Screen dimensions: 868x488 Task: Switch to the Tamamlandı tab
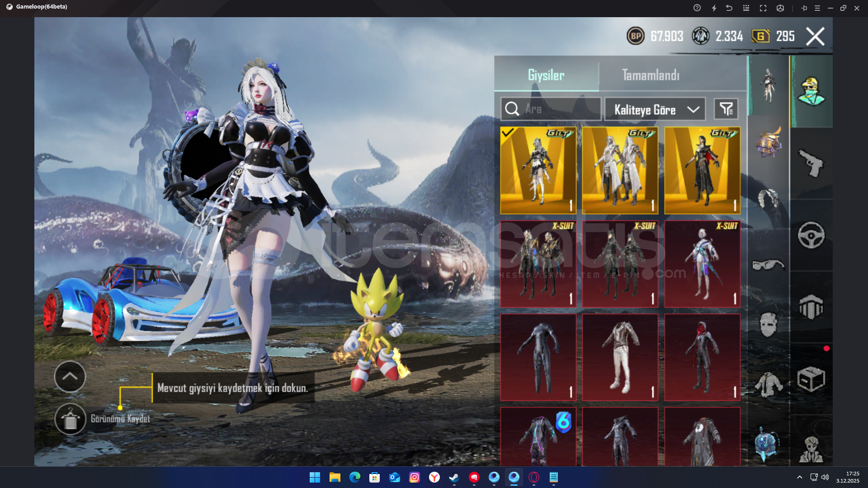tap(651, 75)
